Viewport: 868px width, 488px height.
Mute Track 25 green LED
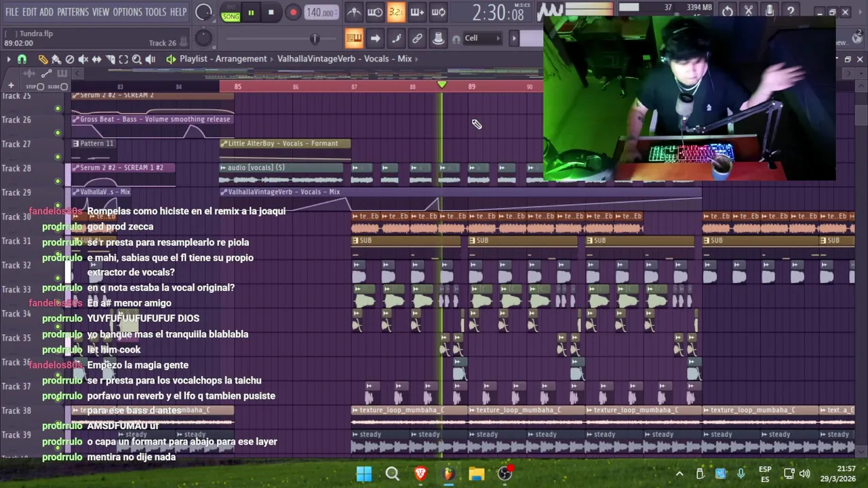point(58,108)
